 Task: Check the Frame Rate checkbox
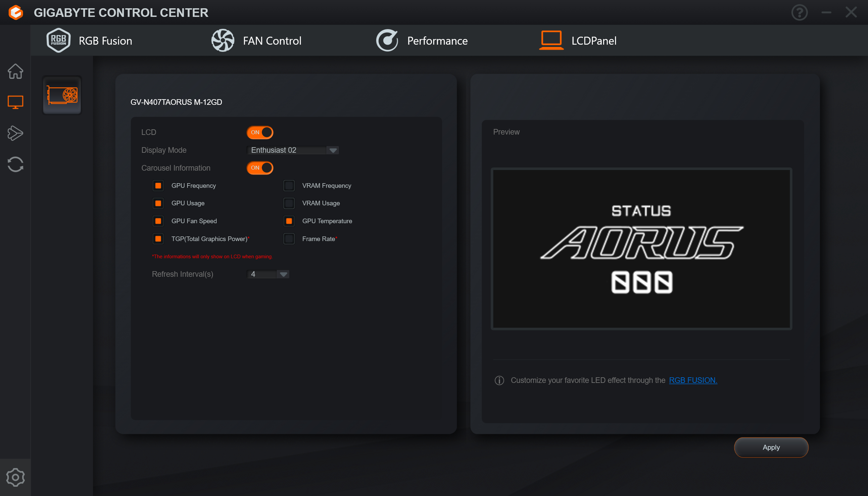point(289,239)
